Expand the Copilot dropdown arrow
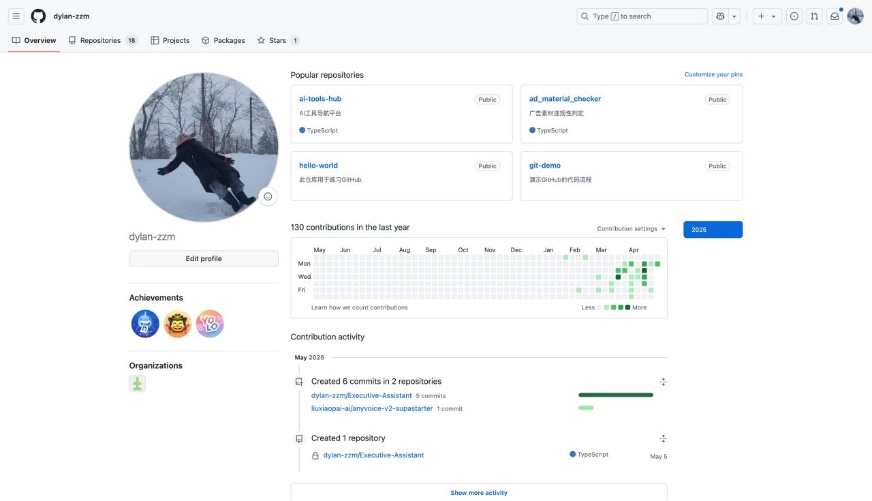The width and height of the screenshot is (872, 501). (x=735, y=16)
